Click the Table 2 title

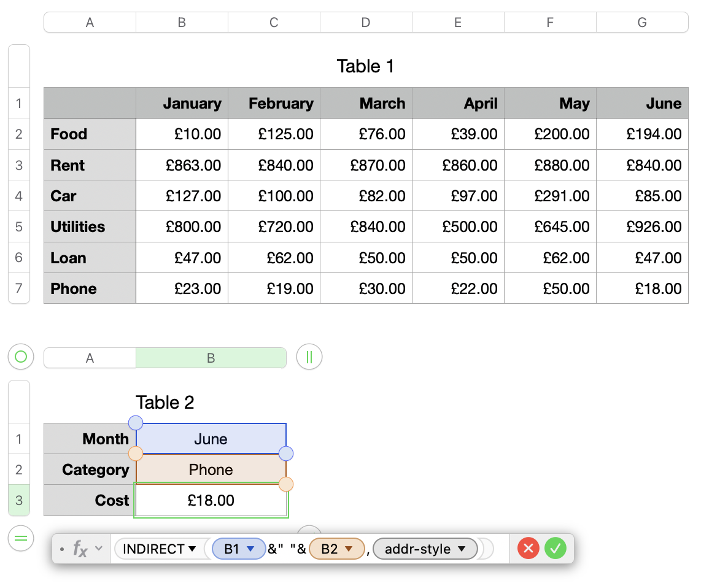165,403
